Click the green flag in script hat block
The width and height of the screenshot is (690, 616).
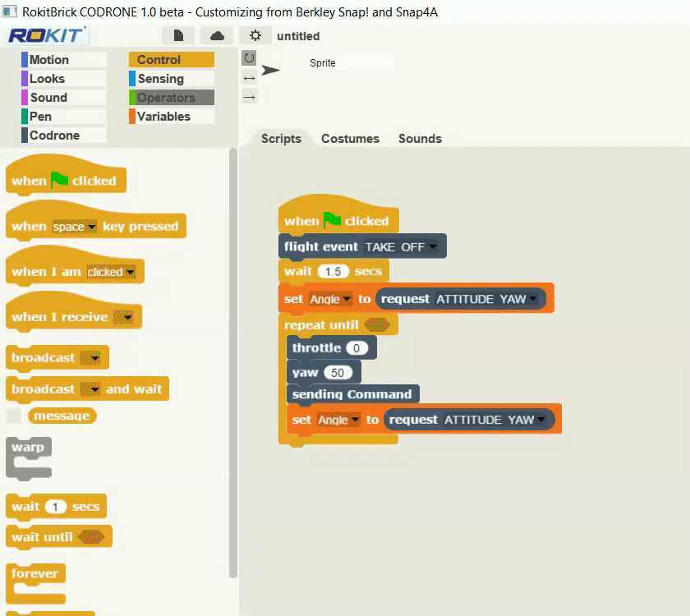[x=332, y=220]
